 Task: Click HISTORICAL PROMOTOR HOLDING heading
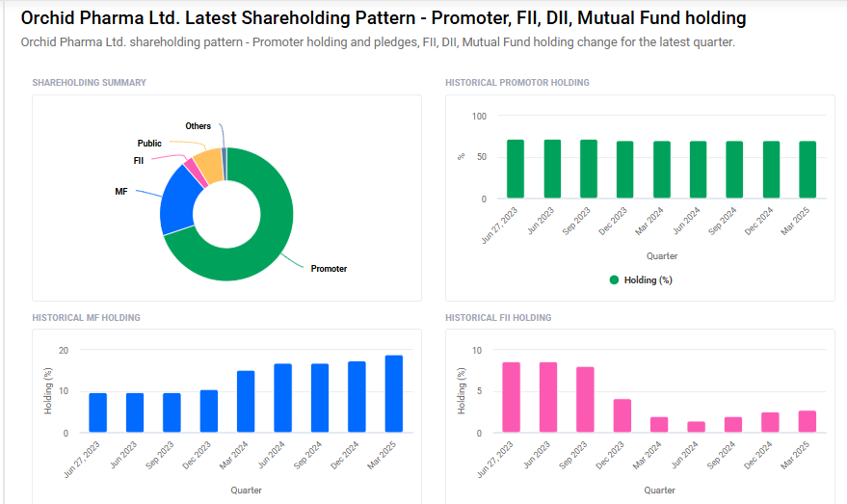pos(516,83)
